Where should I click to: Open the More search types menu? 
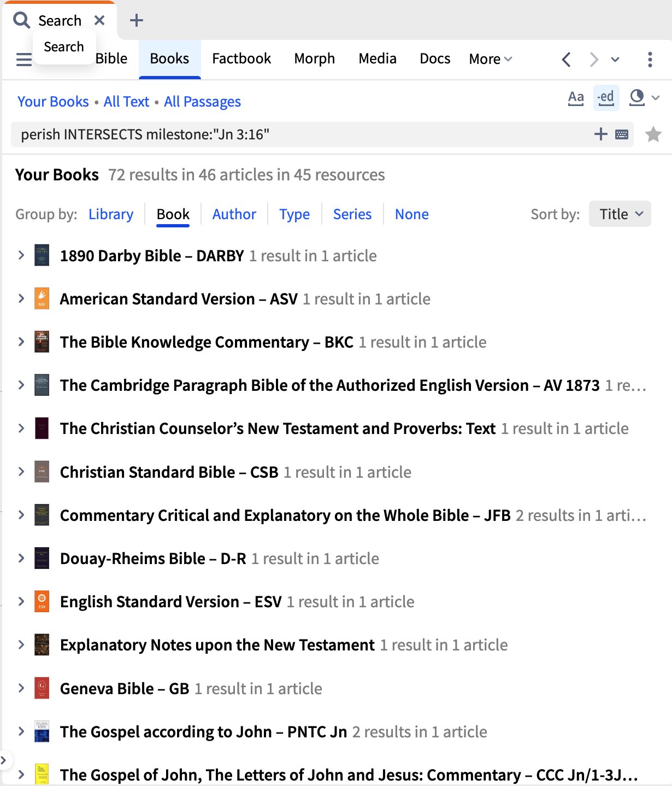[x=491, y=59]
